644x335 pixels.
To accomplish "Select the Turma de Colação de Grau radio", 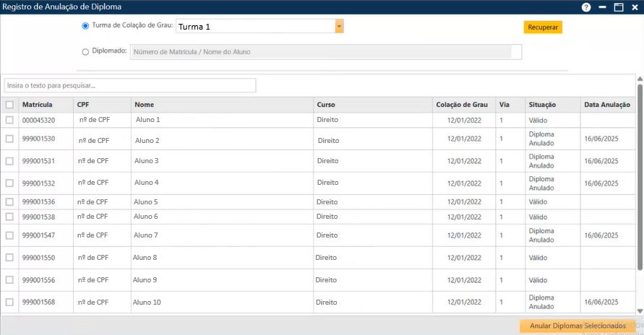I will [86, 26].
